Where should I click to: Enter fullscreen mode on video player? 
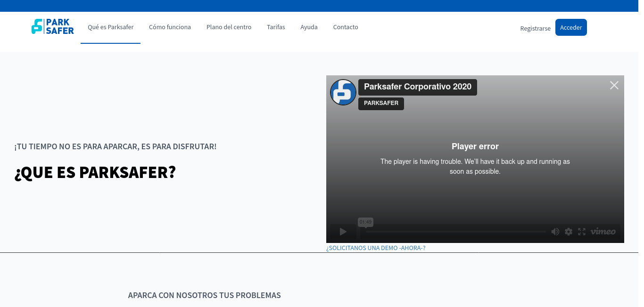point(582,232)
